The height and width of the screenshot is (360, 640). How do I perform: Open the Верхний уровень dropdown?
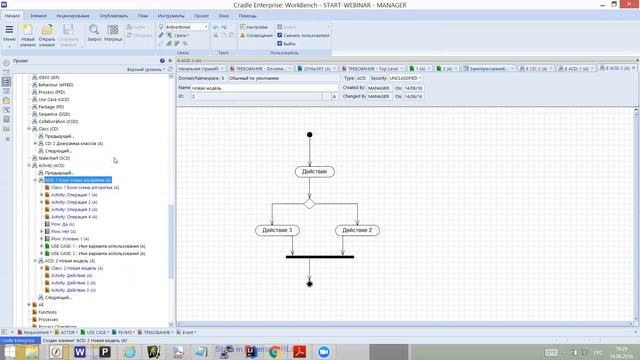coord(146,69)
